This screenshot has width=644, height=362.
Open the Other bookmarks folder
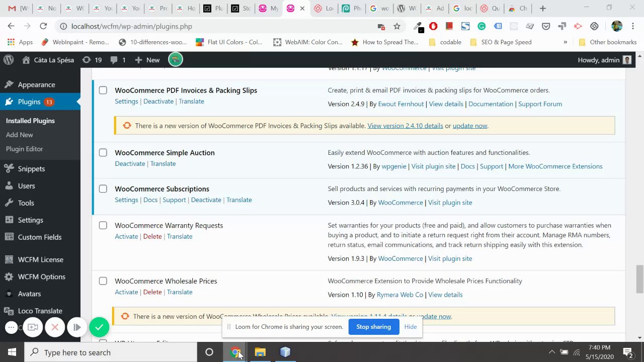608,42
